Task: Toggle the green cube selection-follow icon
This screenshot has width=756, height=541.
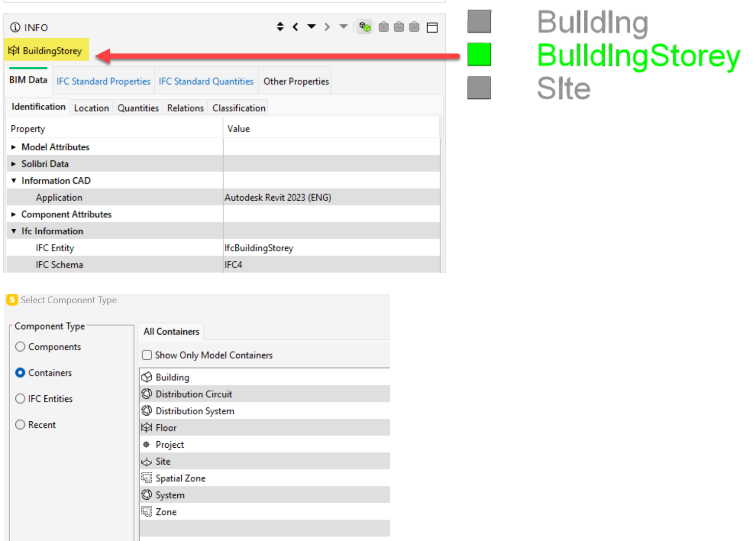Action: [x=365, y=27]
